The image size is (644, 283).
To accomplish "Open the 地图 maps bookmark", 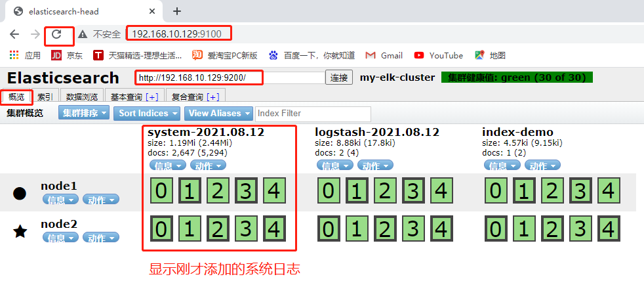I will click(x=490, y=55).
